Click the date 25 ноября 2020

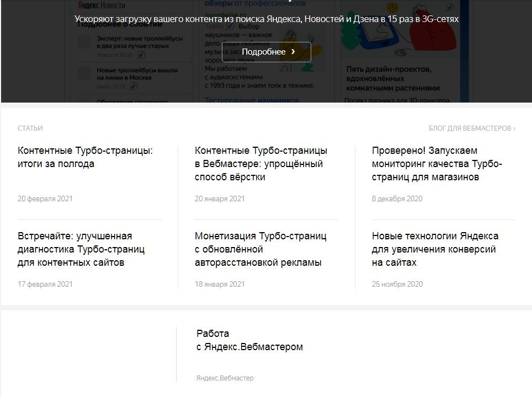[397, 284]
